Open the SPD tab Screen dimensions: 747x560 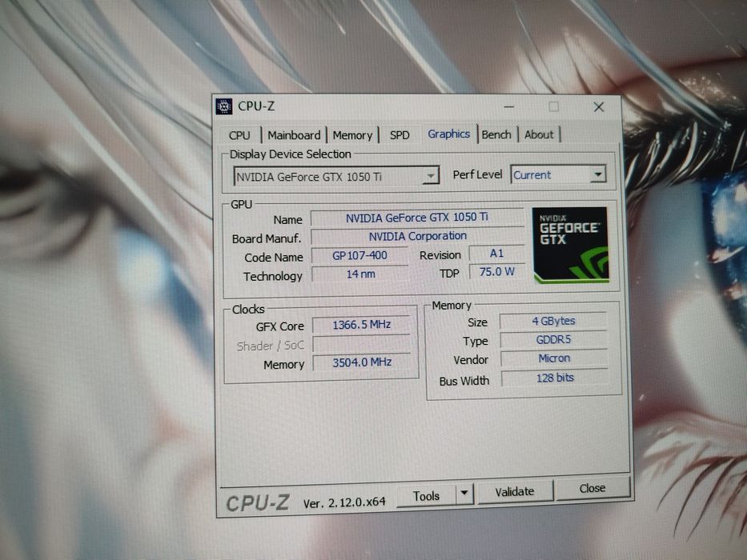tap(400, 135)
